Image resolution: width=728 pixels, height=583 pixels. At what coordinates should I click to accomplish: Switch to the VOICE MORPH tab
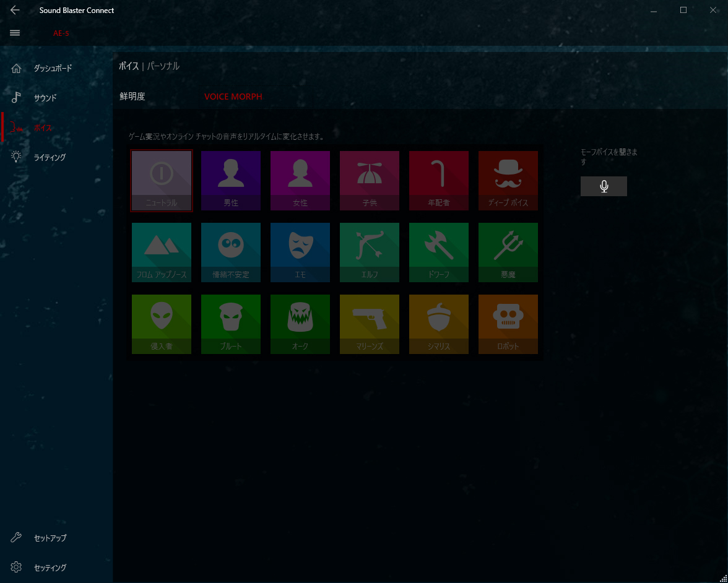(x=233, y=97)
